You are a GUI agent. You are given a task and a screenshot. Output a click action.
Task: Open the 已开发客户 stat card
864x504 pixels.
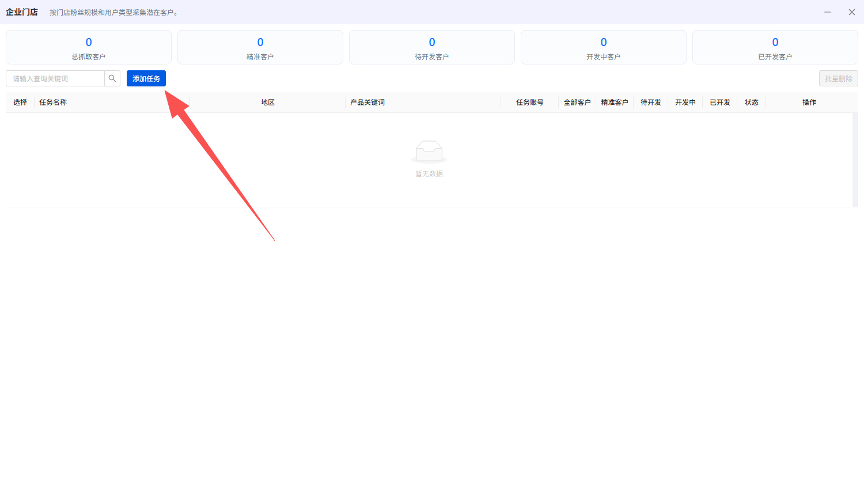pyautogui.click(x=775, y=47)
